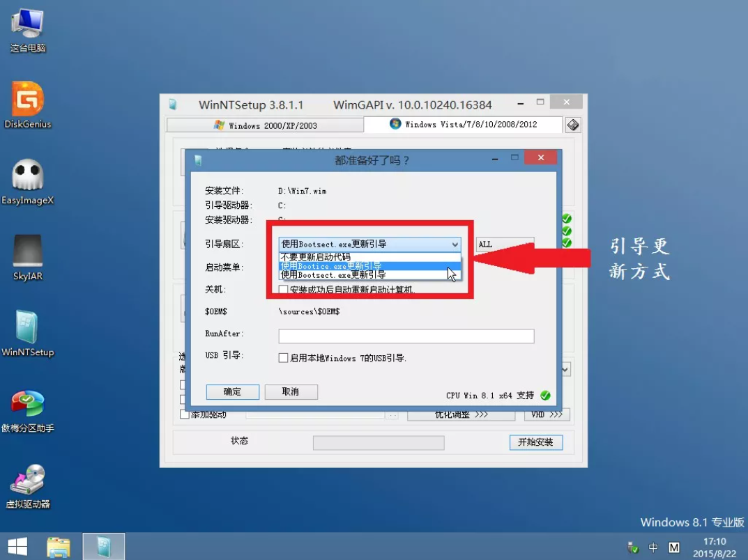Click the safely remove hardware tray icon
Viewport: 748px width, 560px height.
click(633, 547)
